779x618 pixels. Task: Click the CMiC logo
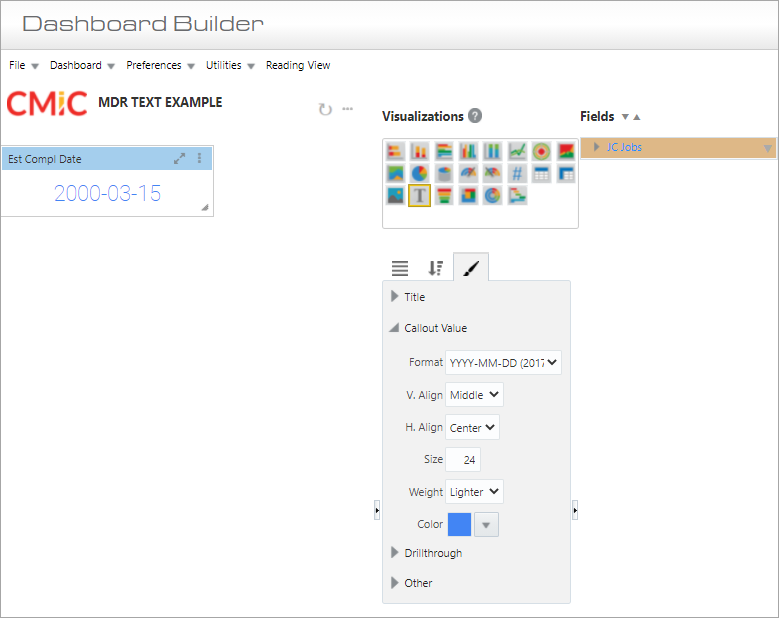47,103
